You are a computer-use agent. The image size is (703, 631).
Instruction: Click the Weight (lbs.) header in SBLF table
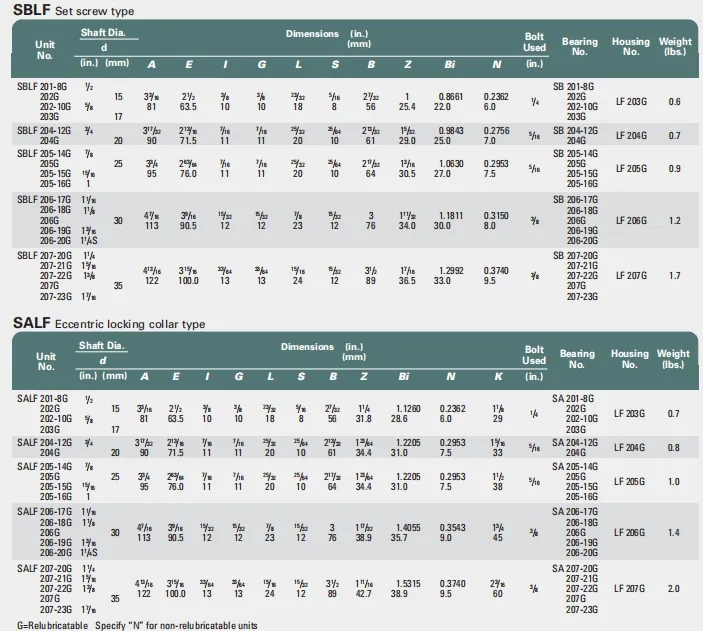click(675, 48)
